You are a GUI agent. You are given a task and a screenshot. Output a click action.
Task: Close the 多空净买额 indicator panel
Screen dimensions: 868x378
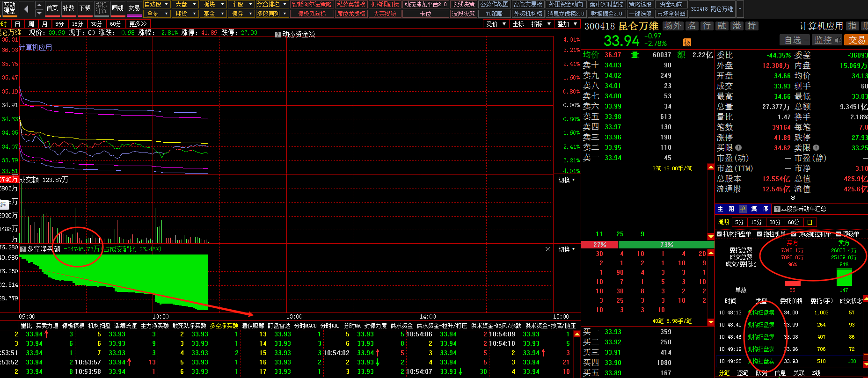point(547,249)
